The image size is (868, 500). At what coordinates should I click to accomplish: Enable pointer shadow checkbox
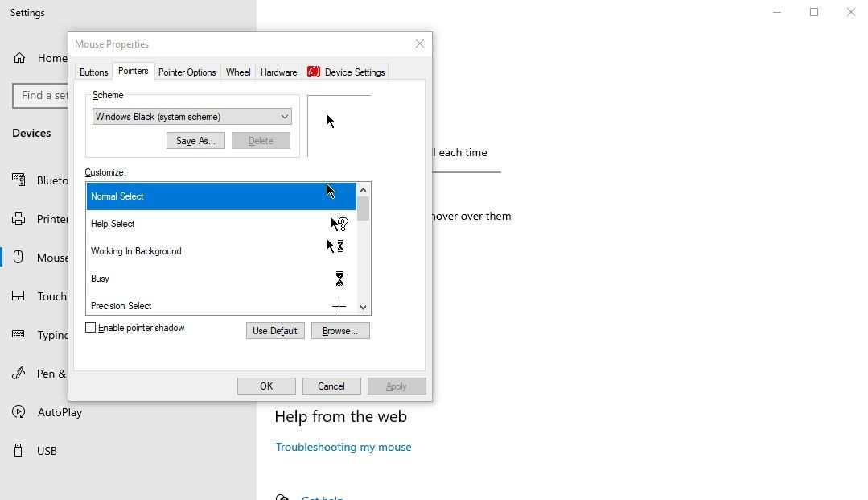(90, 328)
